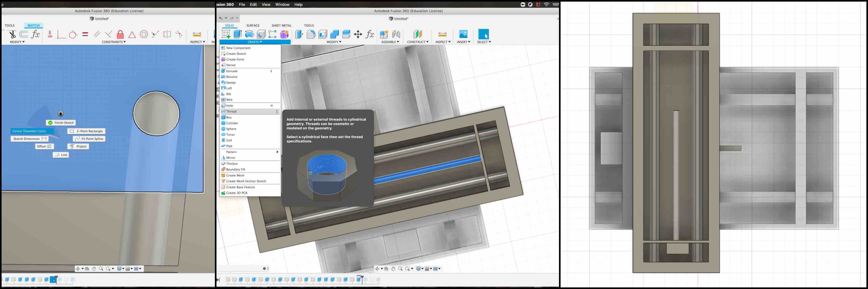This screenshot has height=289, width=868.
Task: Switch to the SKETCH tab in left window
Action: 33,25
